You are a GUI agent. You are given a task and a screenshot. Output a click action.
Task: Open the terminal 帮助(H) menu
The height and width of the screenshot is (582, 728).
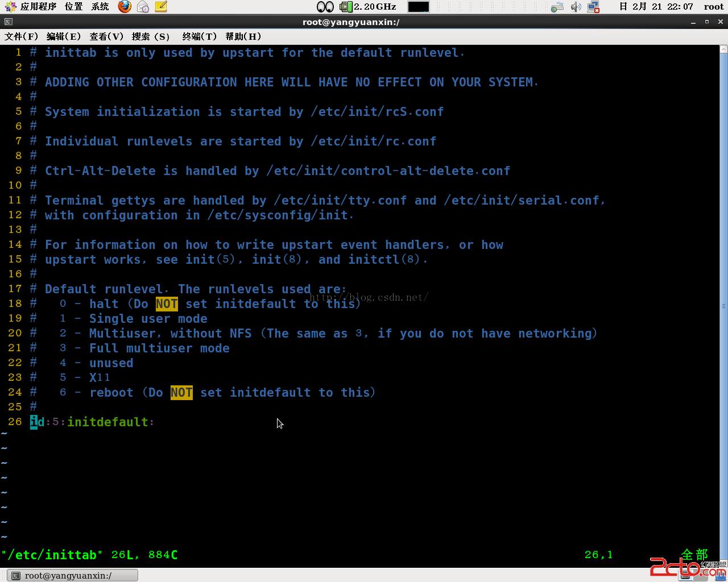243,36
